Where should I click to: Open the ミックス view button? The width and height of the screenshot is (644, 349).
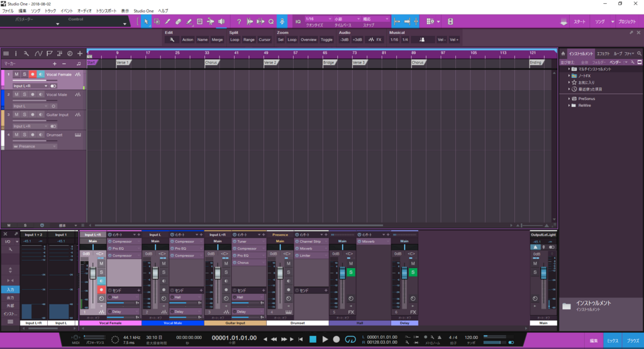coord(613,340)
